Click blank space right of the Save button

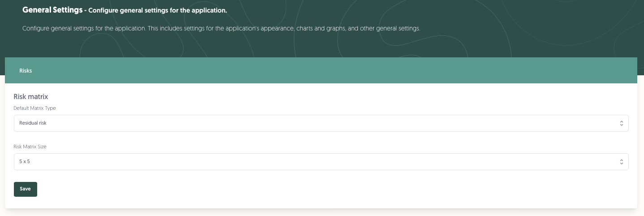(x=313, y=189)
